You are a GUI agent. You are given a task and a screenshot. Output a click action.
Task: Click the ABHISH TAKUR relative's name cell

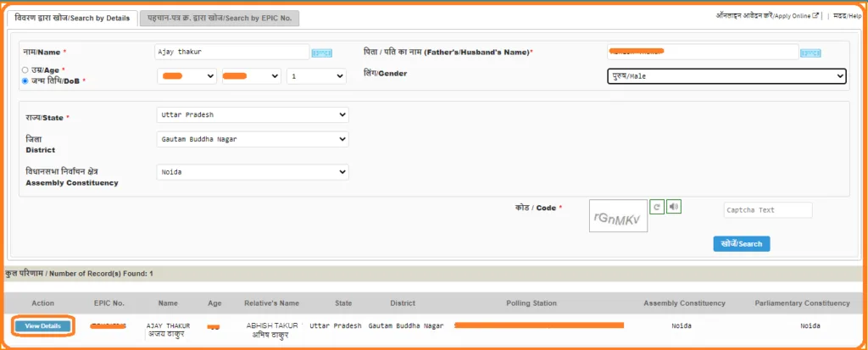[x=273, y=330]
